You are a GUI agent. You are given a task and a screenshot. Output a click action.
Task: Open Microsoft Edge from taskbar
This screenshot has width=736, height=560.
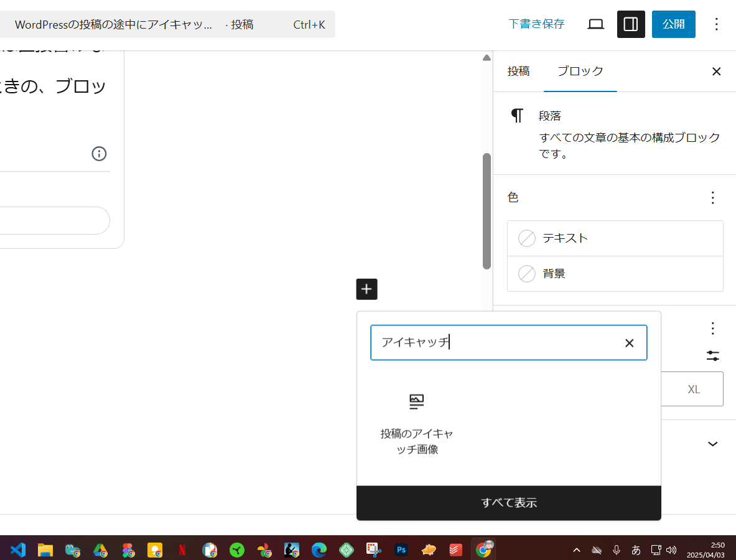click(319, 549)
